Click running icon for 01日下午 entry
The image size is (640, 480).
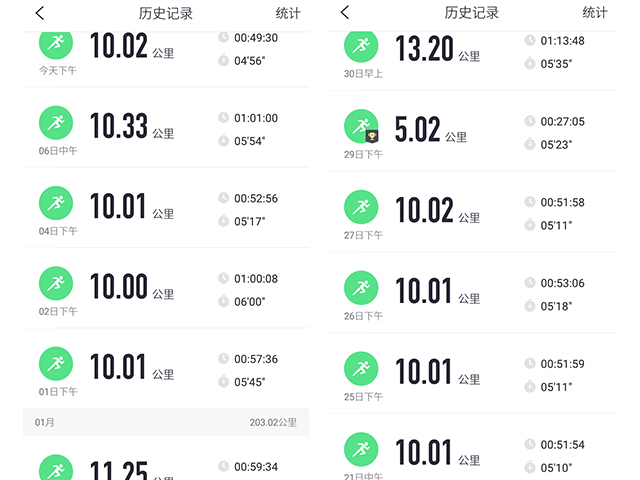tap(56, 363)
